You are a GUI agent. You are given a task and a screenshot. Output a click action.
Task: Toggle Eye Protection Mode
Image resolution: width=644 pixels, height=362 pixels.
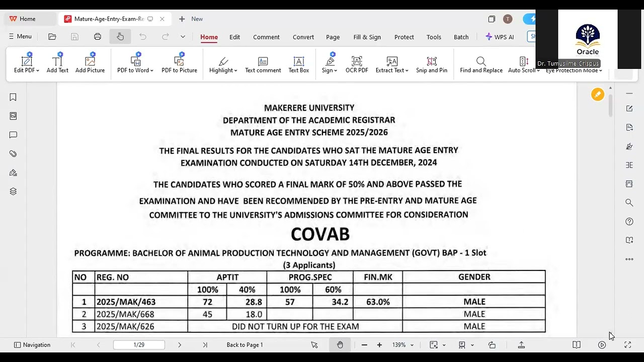click(574, 70)
